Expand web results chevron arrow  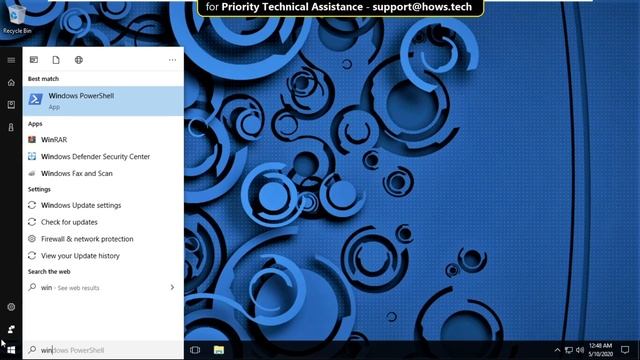pos(172,287)
